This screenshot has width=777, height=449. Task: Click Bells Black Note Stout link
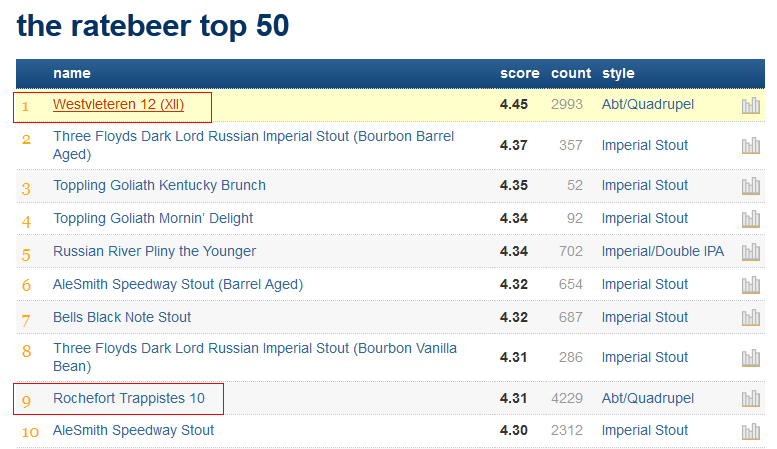[x=122, y=317]
